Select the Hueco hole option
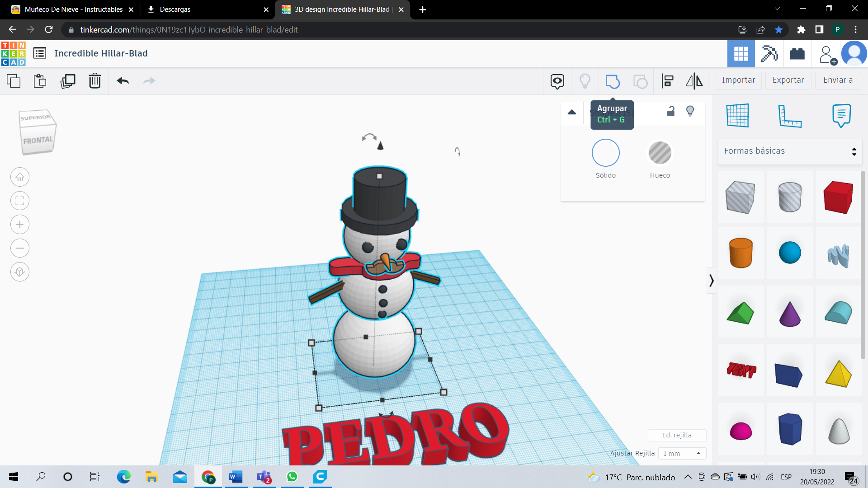Image resolution: width=868 pixels, height=488 pixels. pos(660,153)
